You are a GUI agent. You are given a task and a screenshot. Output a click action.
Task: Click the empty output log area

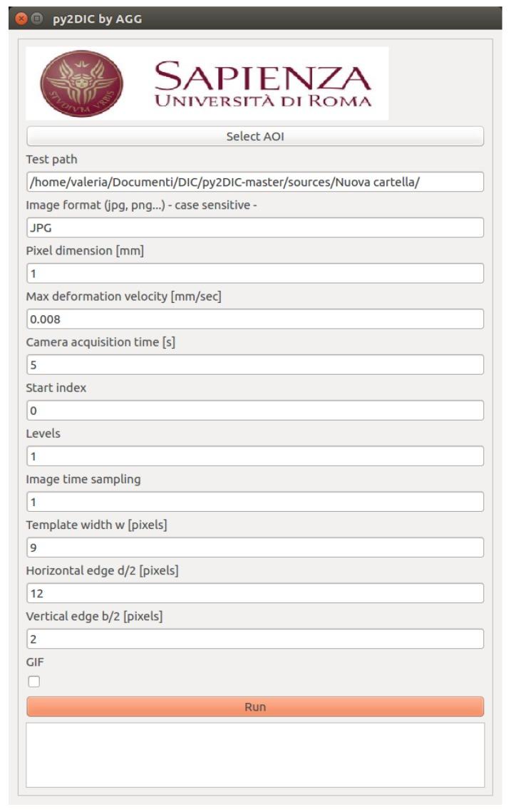pyautogui.click(x=255, y=754)
